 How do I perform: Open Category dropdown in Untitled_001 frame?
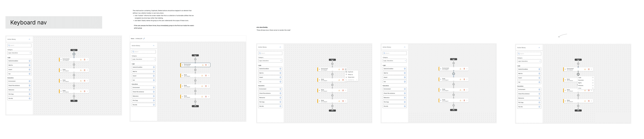(143, 59)
